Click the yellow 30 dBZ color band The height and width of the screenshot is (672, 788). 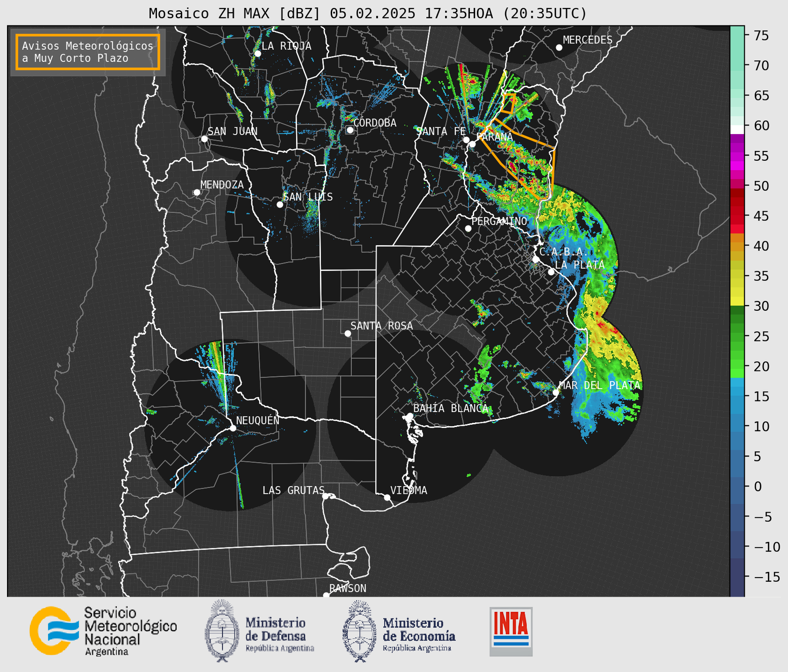[737, 302]
